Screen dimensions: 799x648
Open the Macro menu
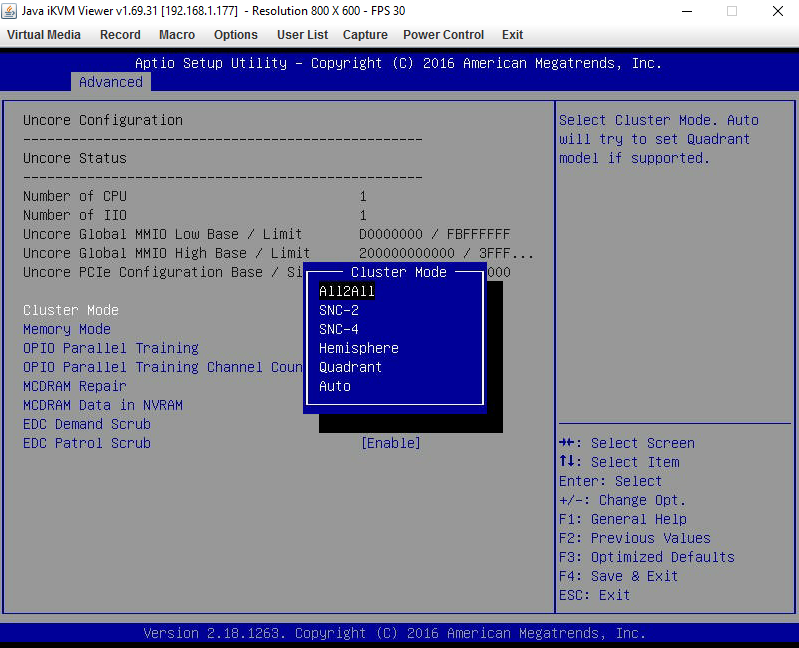pos(177,35)
